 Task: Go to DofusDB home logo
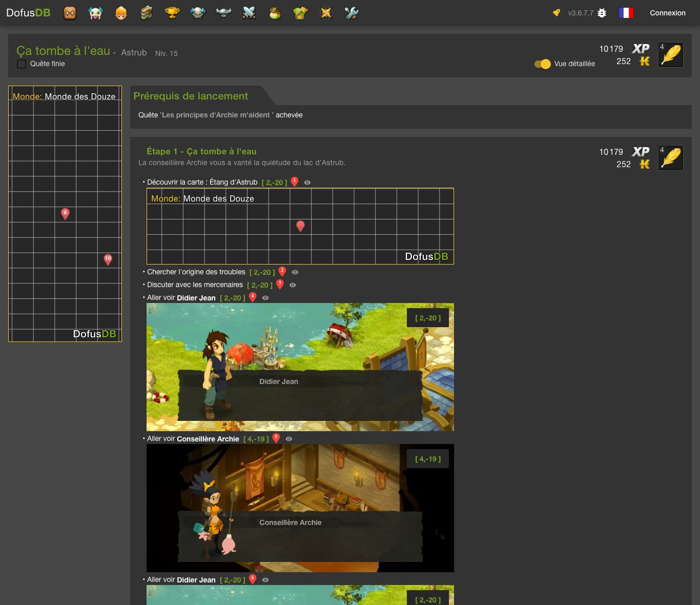(x=28, y=13)
